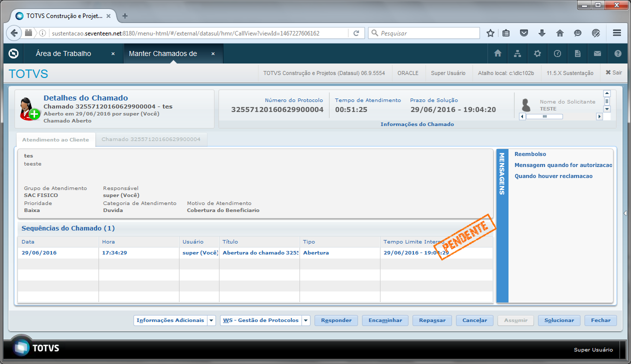The height and width of the screenshot is (364, 631).
Task: Go to Firefox home page icon
Action: tap(560, 33)
